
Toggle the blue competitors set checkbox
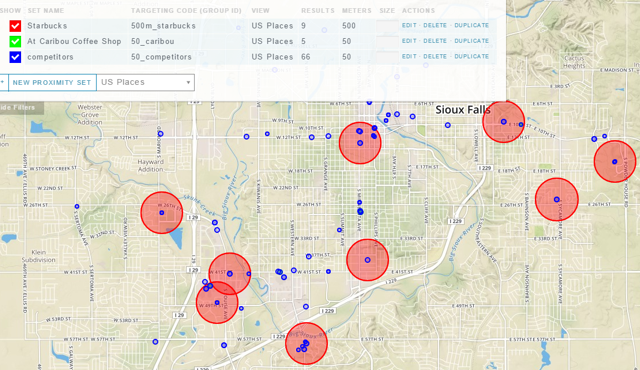pos(15,57)
